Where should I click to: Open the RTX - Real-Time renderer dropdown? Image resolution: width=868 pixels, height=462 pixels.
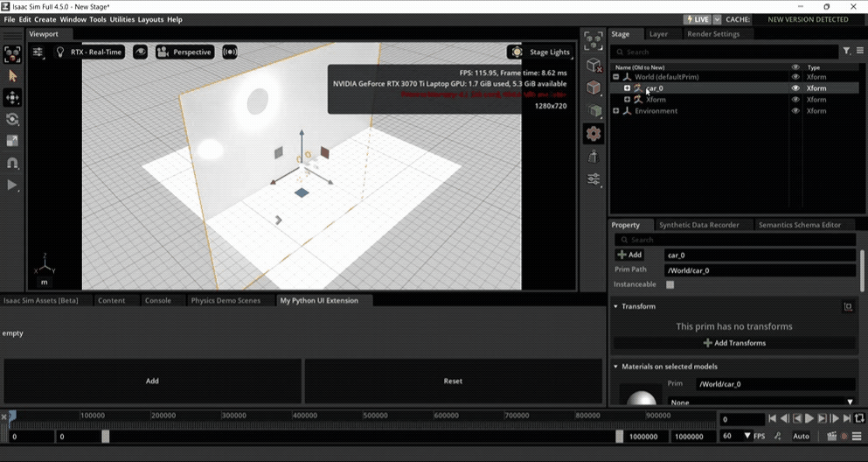[90, 52]
